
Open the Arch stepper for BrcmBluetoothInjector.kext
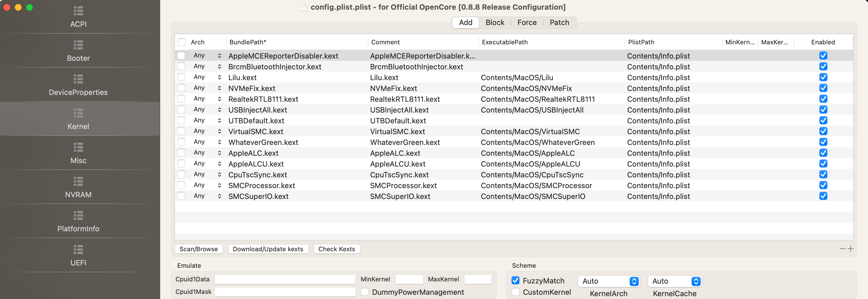(x=219, y=67)
